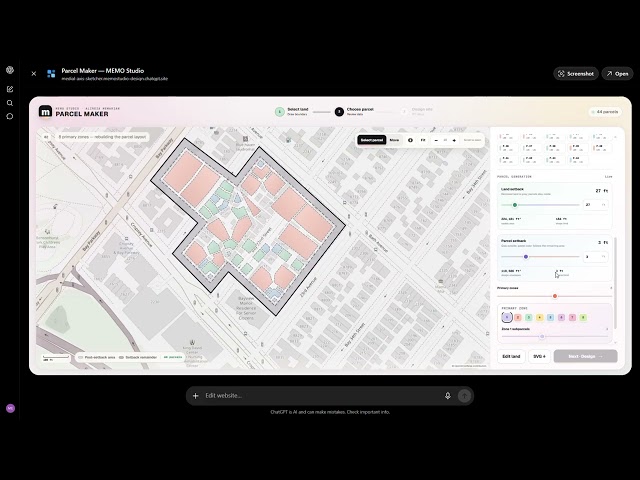Open the site in a new window
Screen dimensions: 640x480
point(617,73)
